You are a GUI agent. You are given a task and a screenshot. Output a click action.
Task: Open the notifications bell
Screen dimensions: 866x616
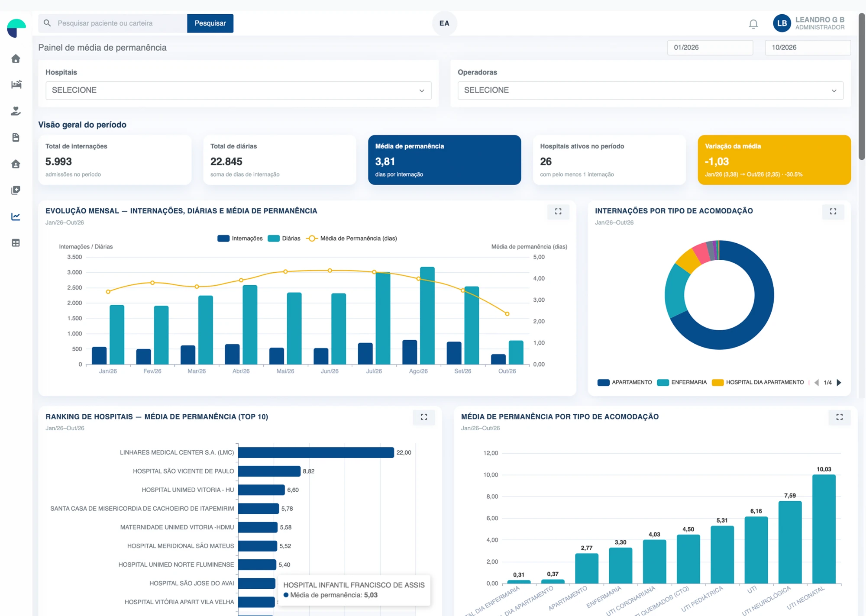[753, 24]
